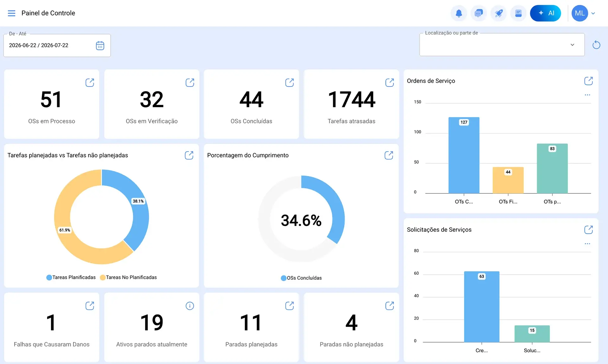Screen dimensions: 608x364
Task: Click the 1744 Tarefas atrasadas number
Action: [351, 99]
